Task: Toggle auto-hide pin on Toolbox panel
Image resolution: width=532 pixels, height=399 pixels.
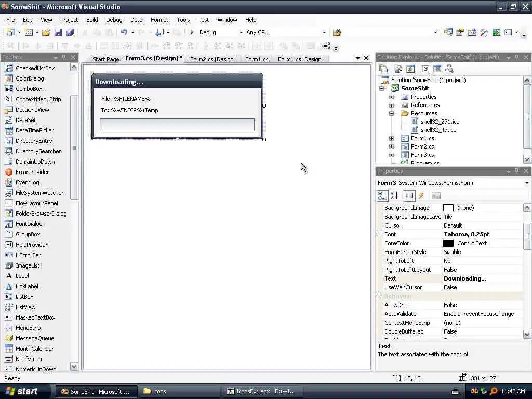Action: (64, 57)
